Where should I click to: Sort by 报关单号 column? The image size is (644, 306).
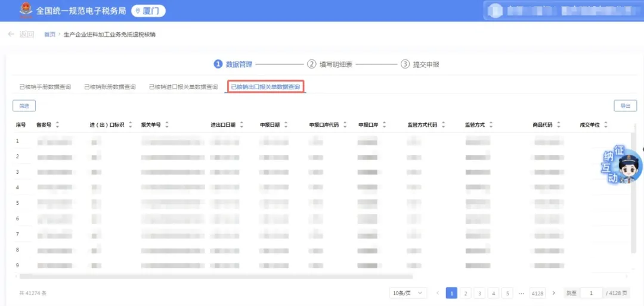[167, 125]
